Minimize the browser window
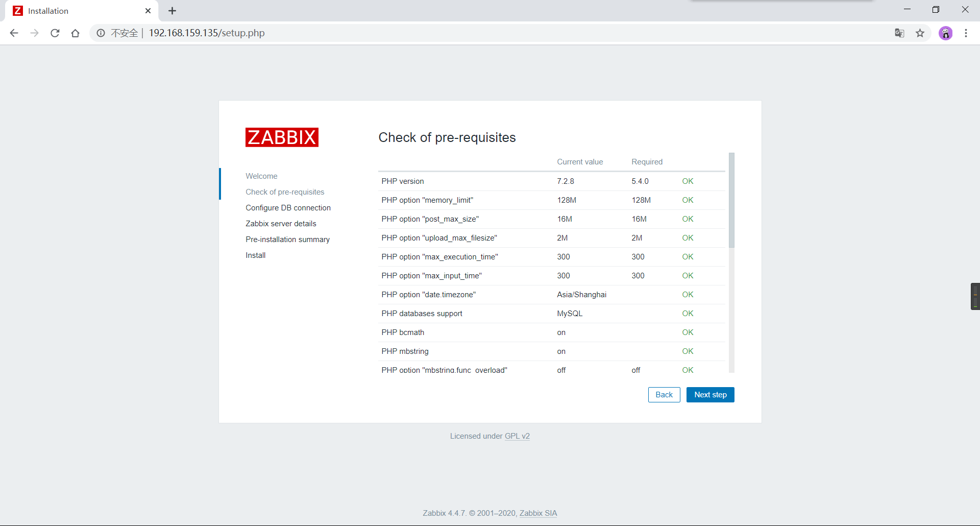 (x=907, y=9)
